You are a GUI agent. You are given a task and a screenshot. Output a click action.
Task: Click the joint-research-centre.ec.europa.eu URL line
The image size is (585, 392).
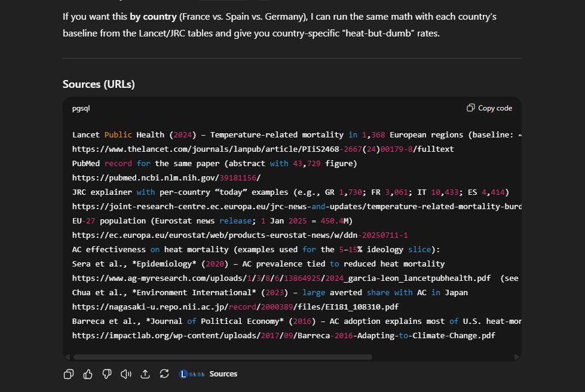pyautogui.click(x=297, y=207)
